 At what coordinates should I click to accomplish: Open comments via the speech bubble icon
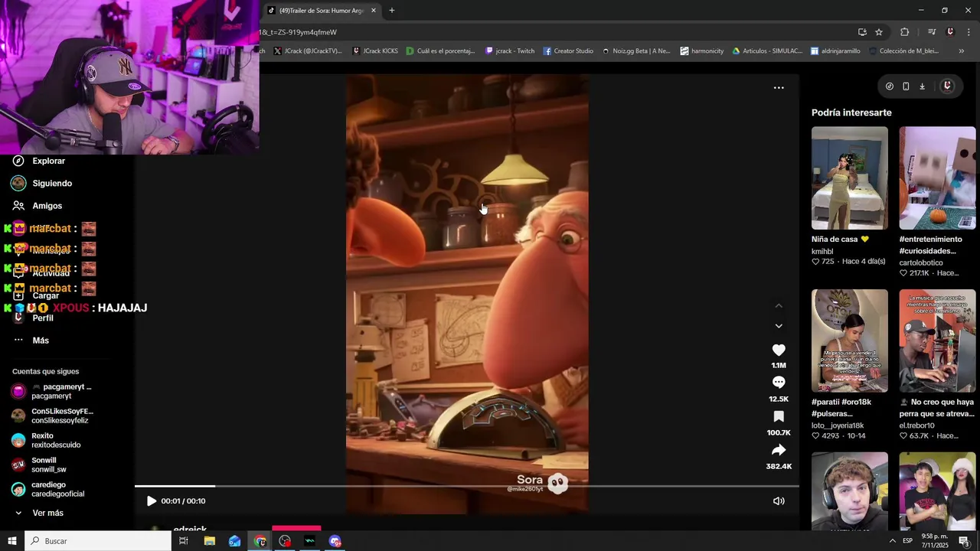tap(779, 383)
